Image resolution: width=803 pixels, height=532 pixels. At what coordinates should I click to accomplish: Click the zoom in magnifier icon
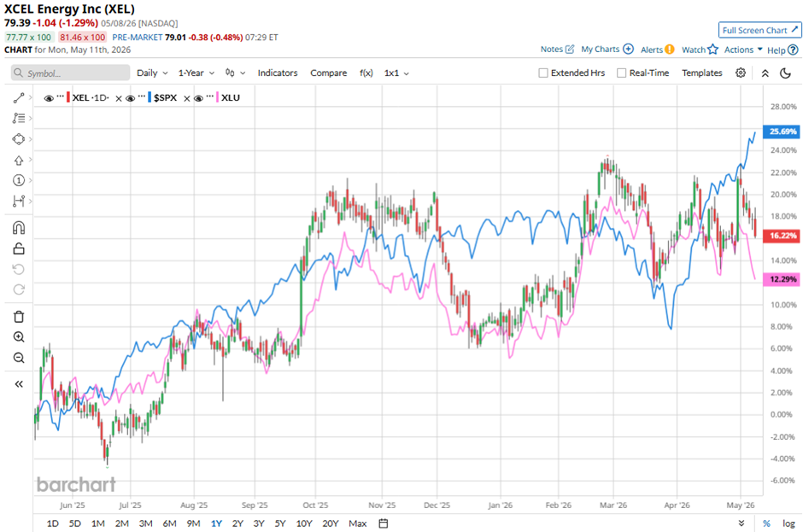point(19,337)
